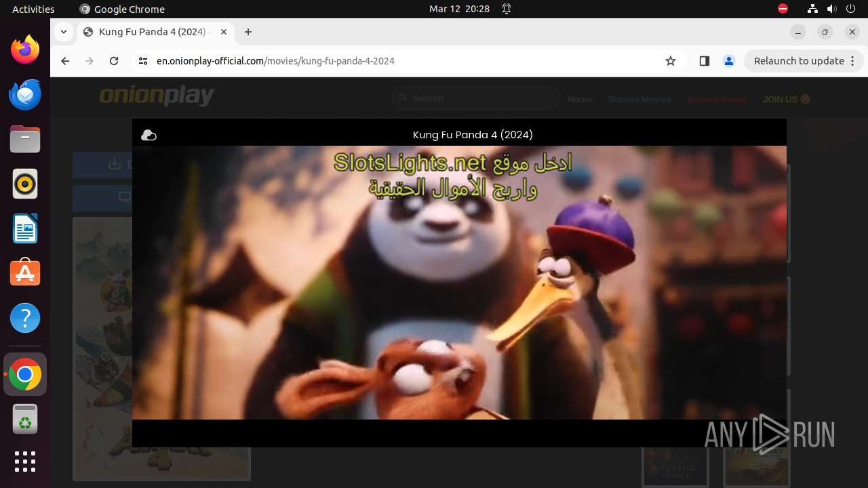This screenshot has height=488, width=868.
Task: Reload the current page
Action: coord(114,61)
